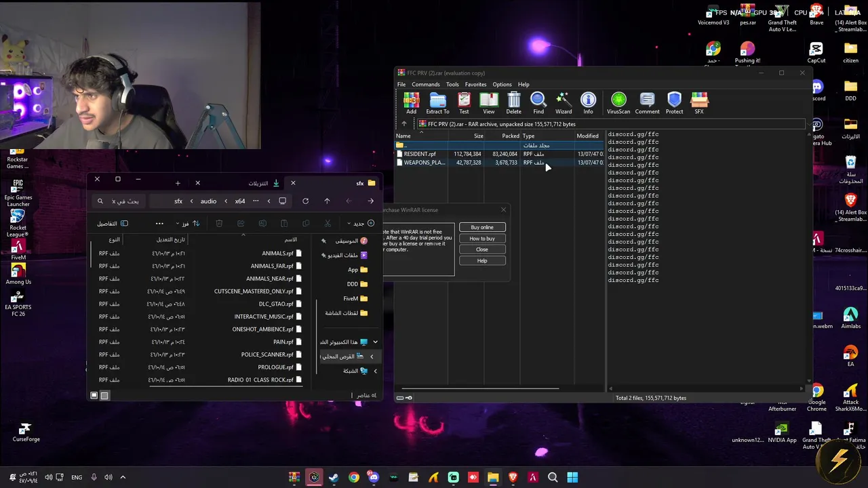
Task: Toggle the details pane (التفاصيل) in Explorer
Action: (113, 224)
